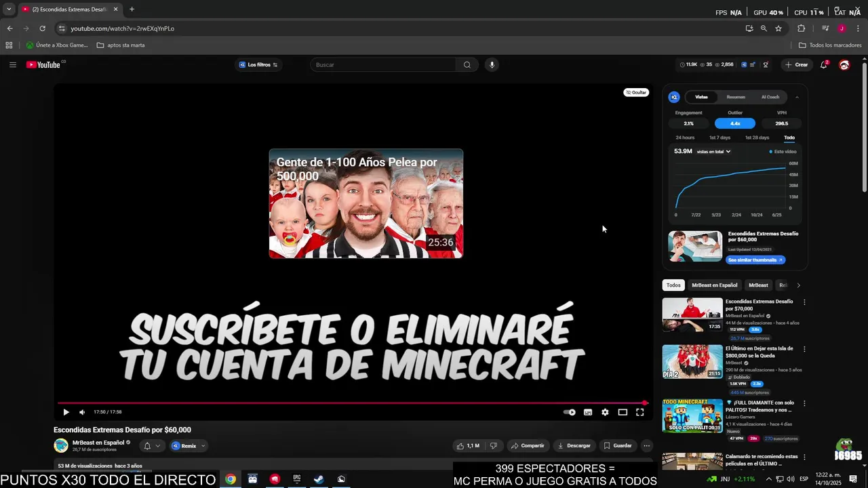Click Compartir to share the video
Screen dimensions: 868x488
528,446
